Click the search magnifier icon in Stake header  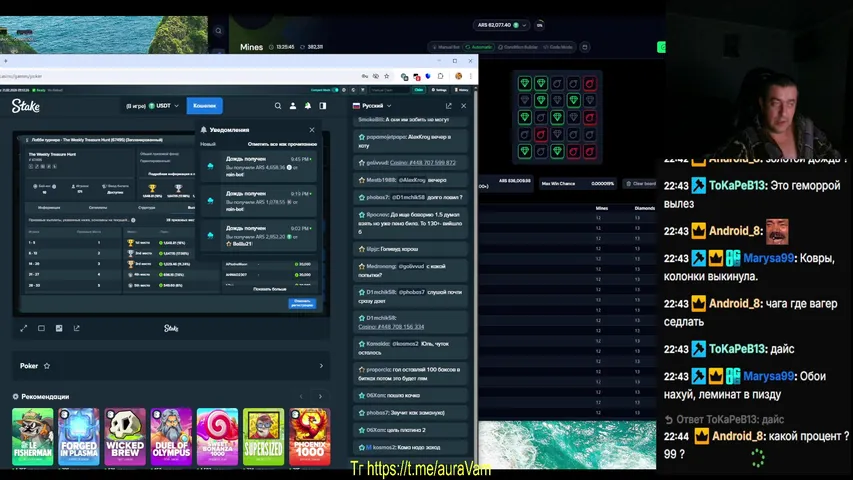pos(278,105)
